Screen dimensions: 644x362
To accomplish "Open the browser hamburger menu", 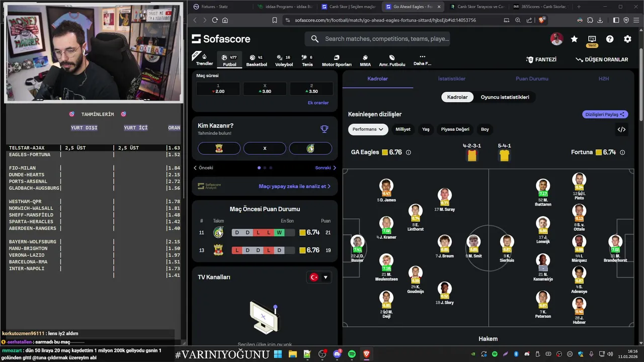I will [636, 20].
